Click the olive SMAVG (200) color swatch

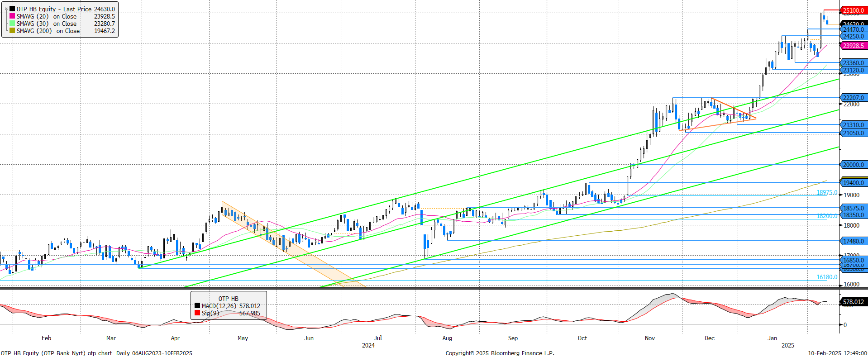click(12, 30)
